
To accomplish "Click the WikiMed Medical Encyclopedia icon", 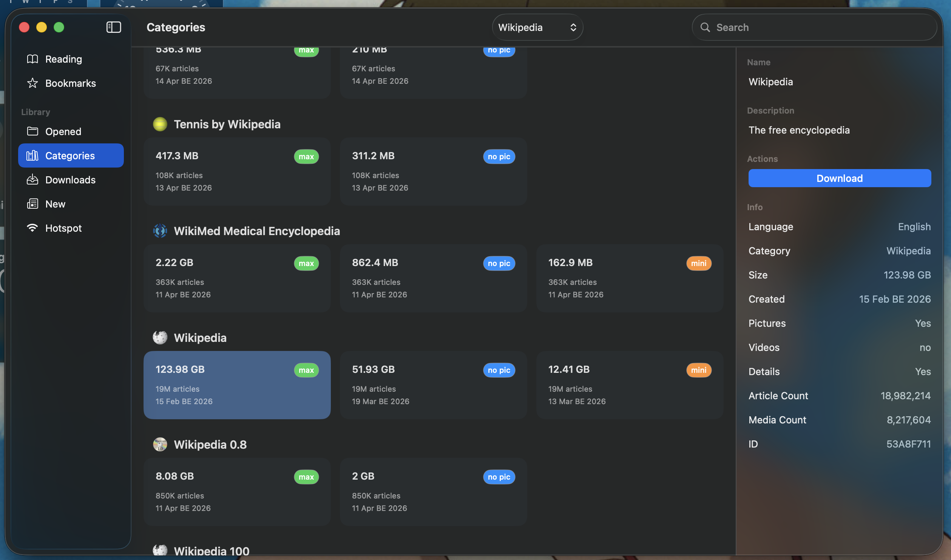I will [160, 231].
